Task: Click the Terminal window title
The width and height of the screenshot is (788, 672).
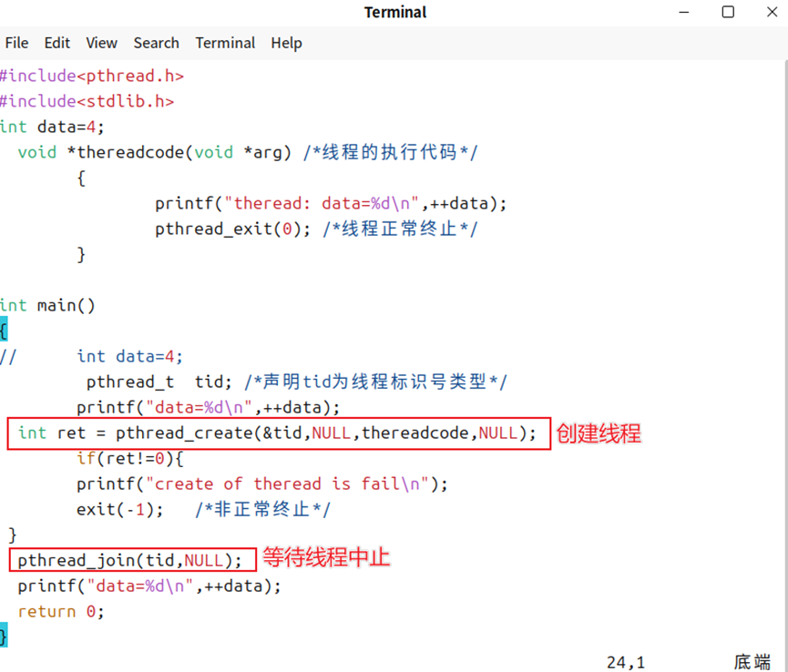Action: pos(395,12)
